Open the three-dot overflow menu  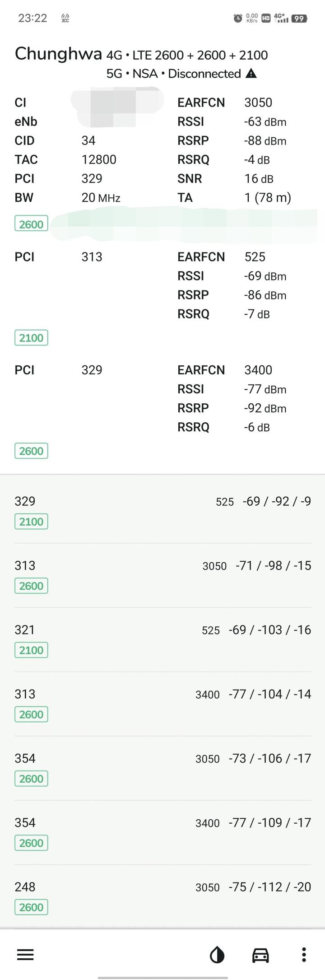[x=304, y=955]
